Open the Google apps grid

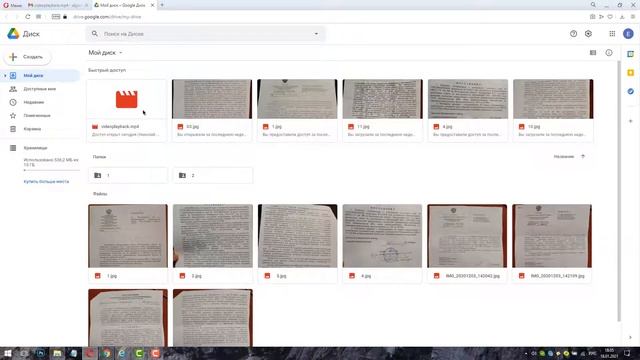612,34
